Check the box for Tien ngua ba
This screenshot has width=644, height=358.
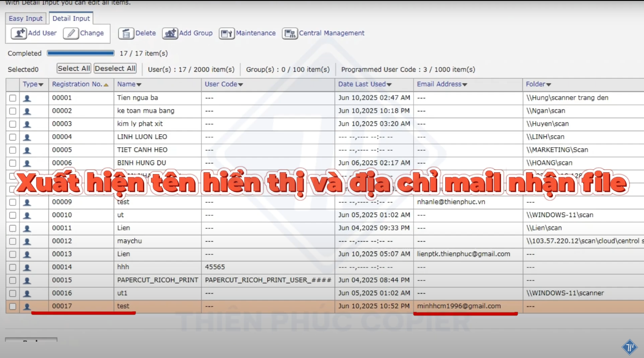13,98
